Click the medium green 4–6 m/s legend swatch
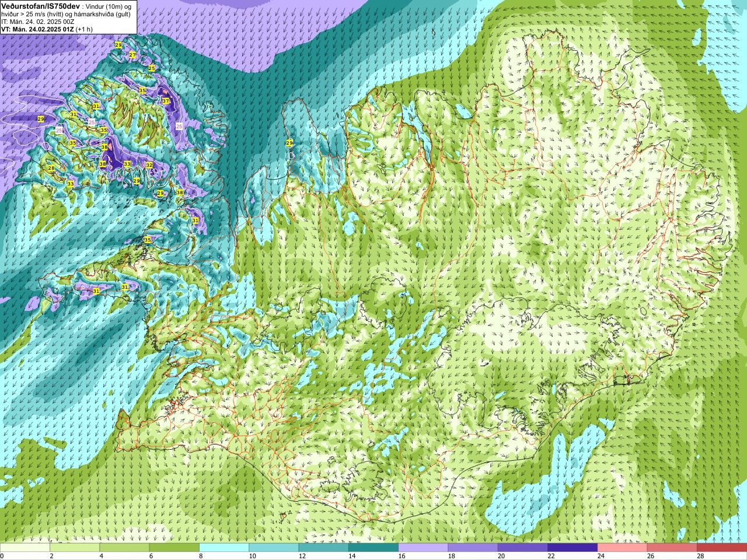The width and height of the screenshot is (747, 560). [125, 548]
